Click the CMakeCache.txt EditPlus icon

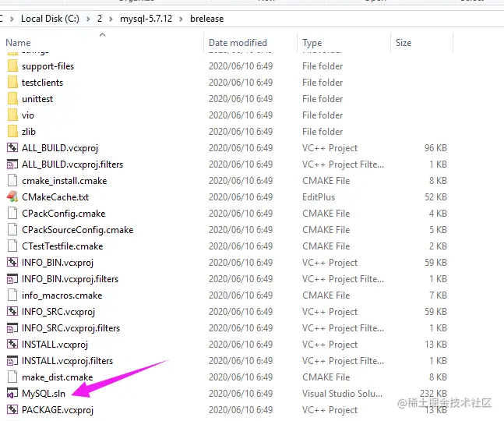click(x=12, y=196)
